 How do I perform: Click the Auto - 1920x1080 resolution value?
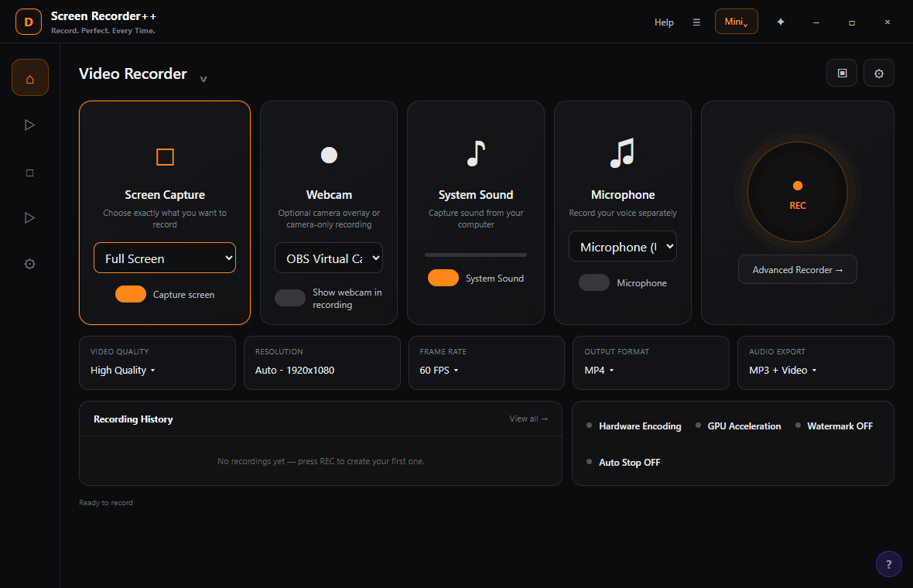click(295, 371)
